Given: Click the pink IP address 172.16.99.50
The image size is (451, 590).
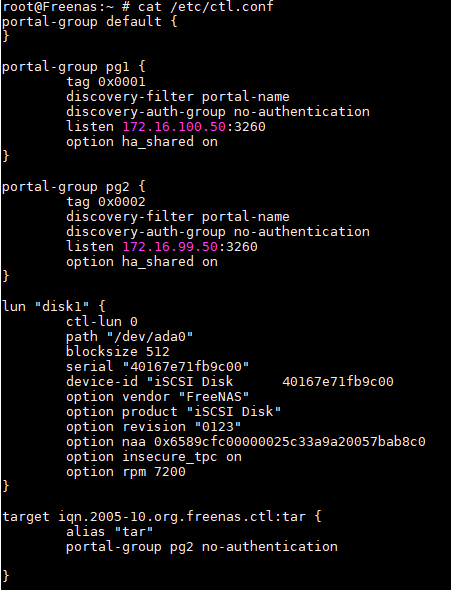Looking at the screenshot, I should click(x=170, y=246).
